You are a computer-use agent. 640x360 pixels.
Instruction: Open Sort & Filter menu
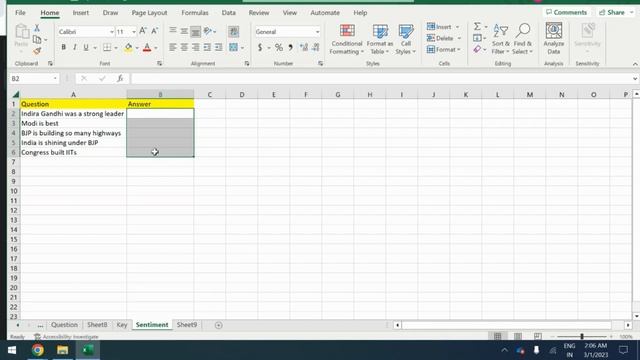[500, 39]
